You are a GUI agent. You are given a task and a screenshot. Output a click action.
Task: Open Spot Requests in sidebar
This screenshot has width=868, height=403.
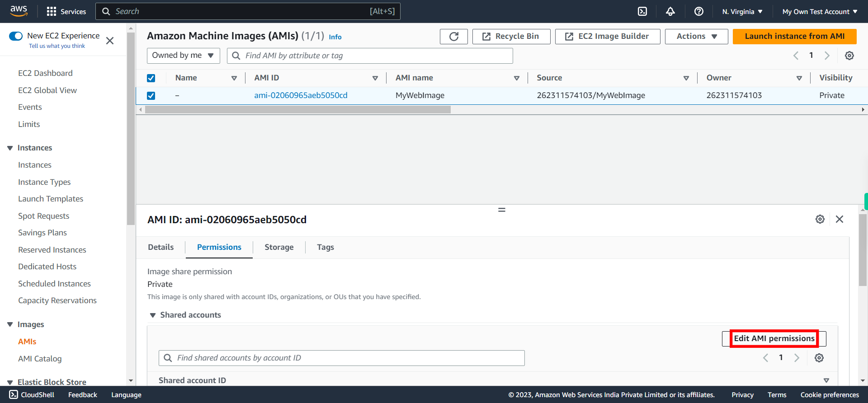pos(44,216)
